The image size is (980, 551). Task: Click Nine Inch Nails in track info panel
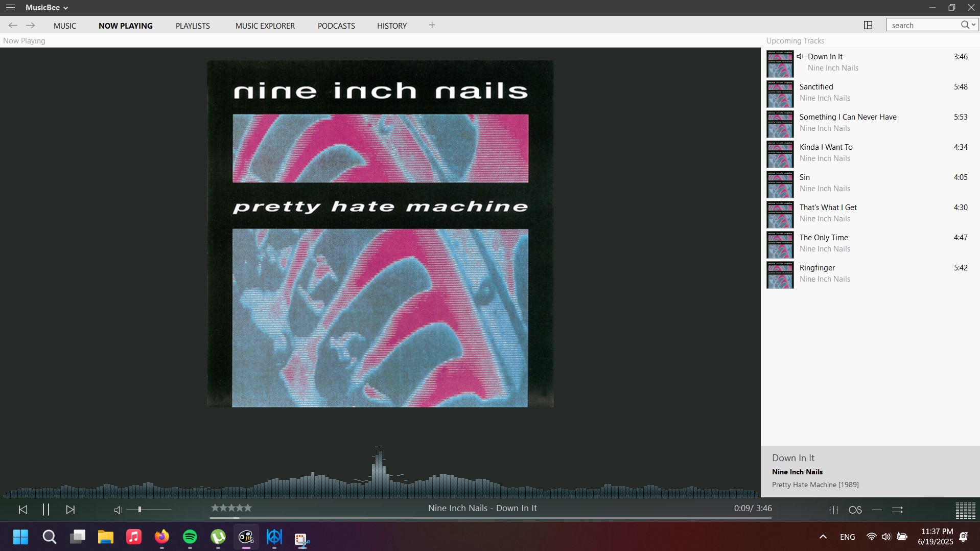(x=797, y=472)
